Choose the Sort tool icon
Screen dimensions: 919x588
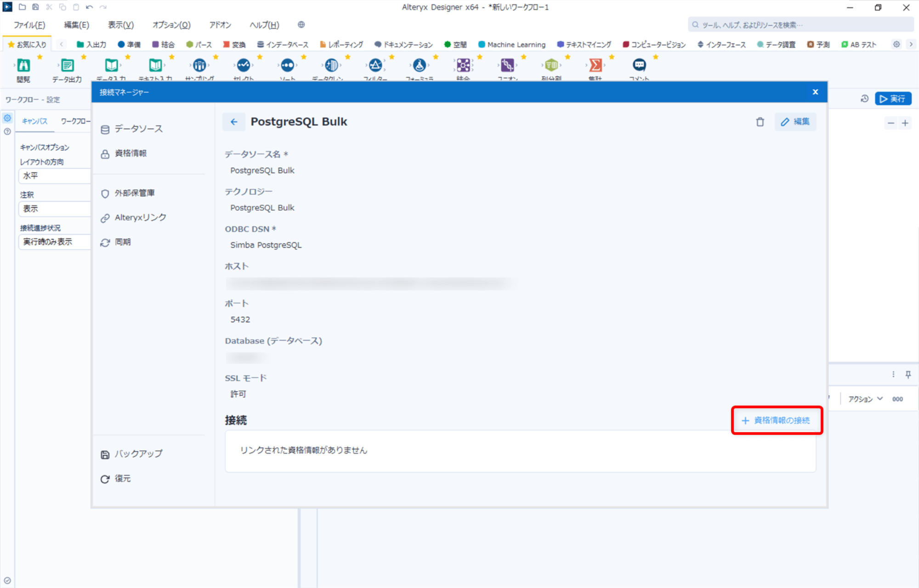coord(288,65)
